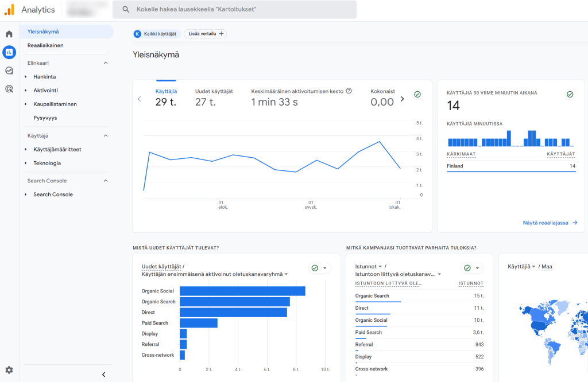Expand the Hankinta tree item
Viewport: 588px width, 382px height.
click(x=26, y=77)
